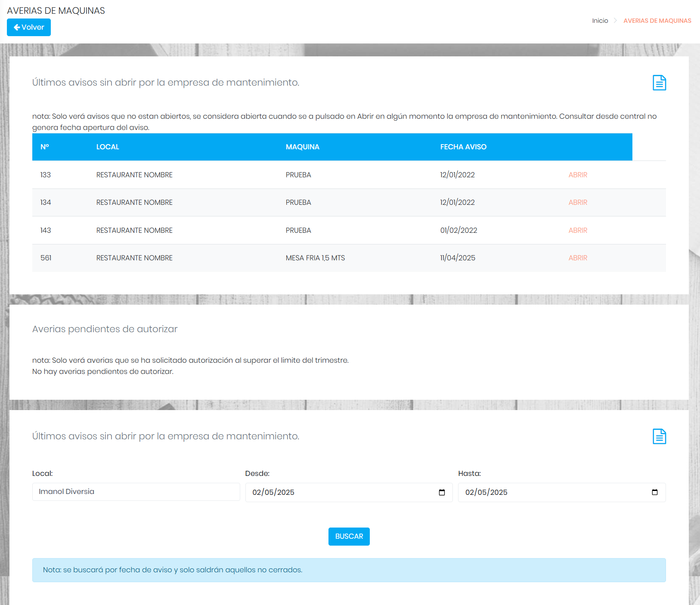
Task: Click the MAQUINA column header
Action: point(302,147)
